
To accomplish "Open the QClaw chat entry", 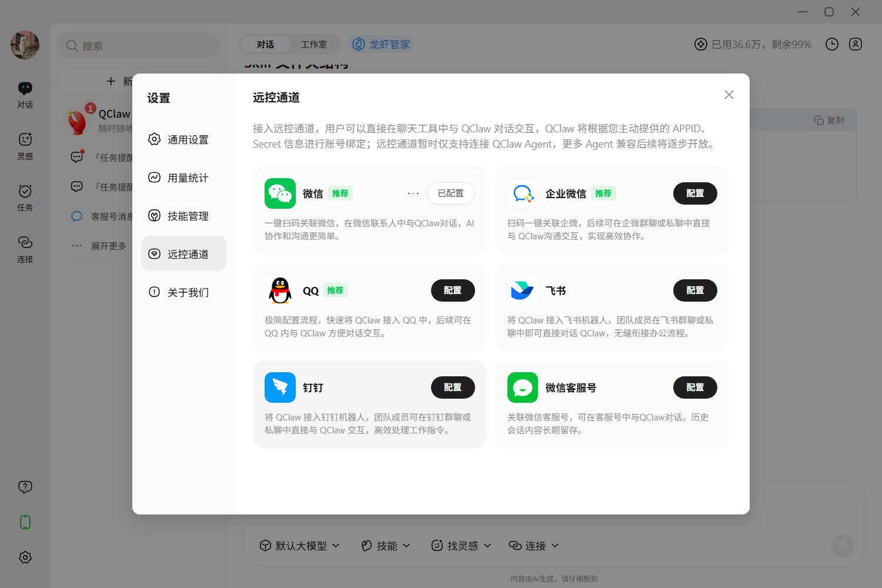I will [x=99, y=121].
